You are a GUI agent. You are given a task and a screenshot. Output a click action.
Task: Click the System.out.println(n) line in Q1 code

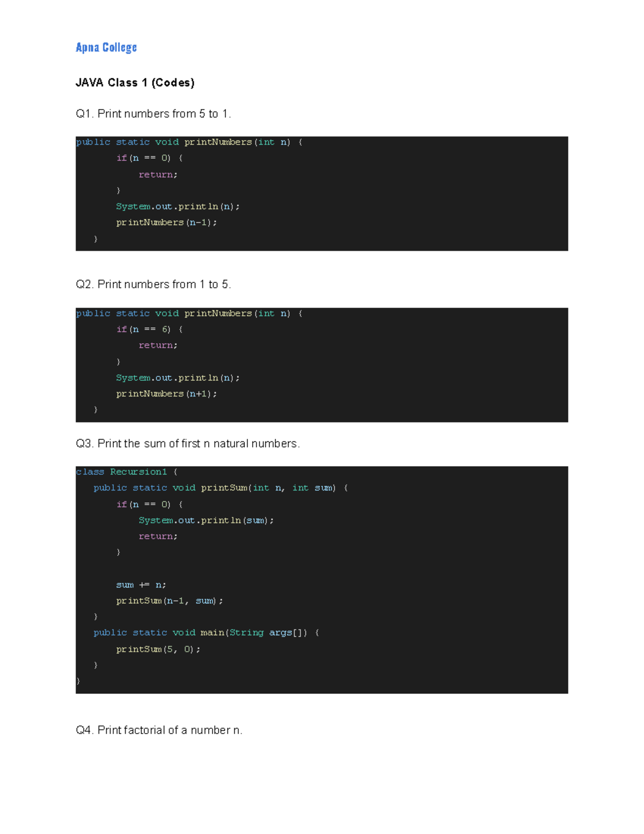click(x=178, y=207)
